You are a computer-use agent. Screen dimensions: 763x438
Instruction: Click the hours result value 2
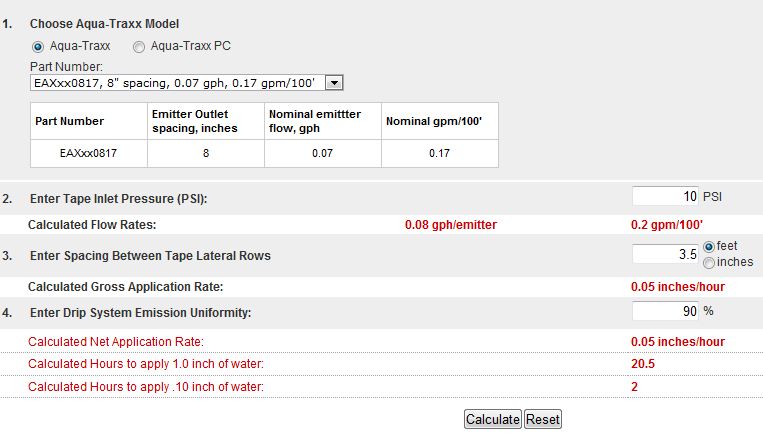click(x=635, y=387)
